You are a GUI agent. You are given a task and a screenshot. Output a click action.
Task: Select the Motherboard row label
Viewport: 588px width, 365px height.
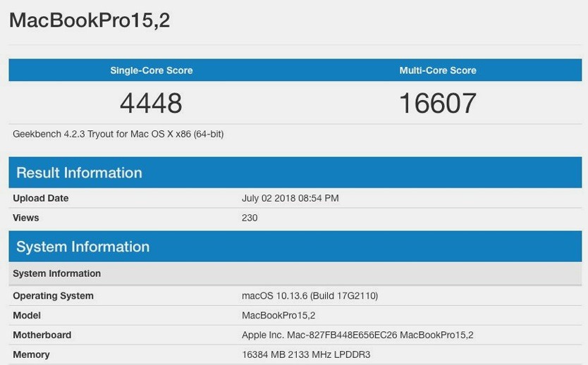[42, 335]
